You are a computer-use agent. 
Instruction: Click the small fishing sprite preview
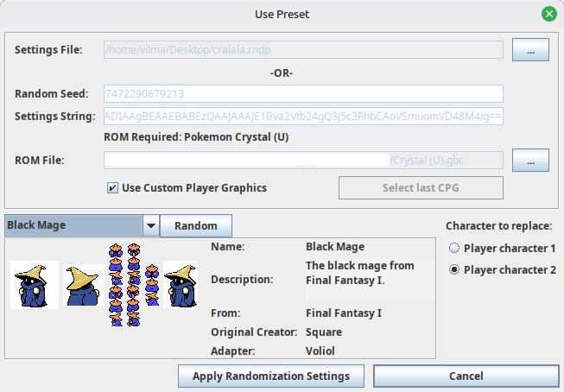(152, 285)
